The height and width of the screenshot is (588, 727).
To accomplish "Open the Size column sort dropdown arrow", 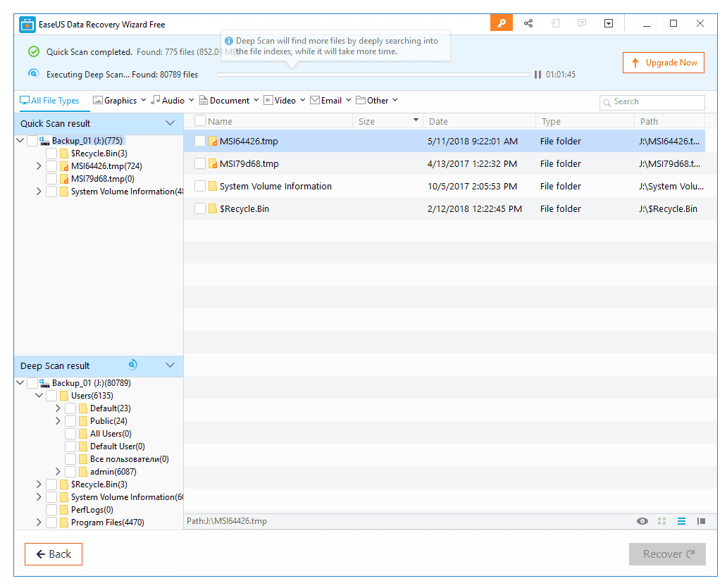I will (416, 120).
